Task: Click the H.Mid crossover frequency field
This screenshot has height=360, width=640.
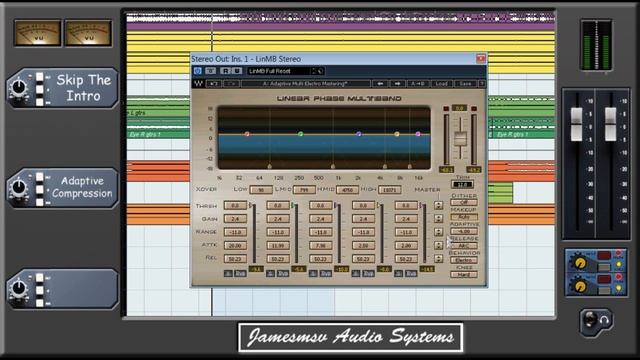Action: tap(347, 190)
